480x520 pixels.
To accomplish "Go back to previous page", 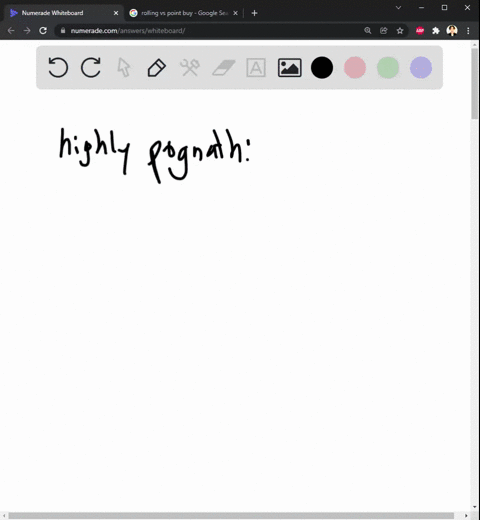I will click(x=11, y=31).
